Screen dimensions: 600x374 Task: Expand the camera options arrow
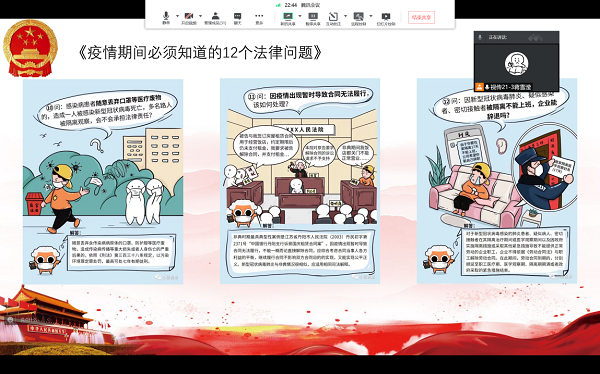[x=201, y=16]
